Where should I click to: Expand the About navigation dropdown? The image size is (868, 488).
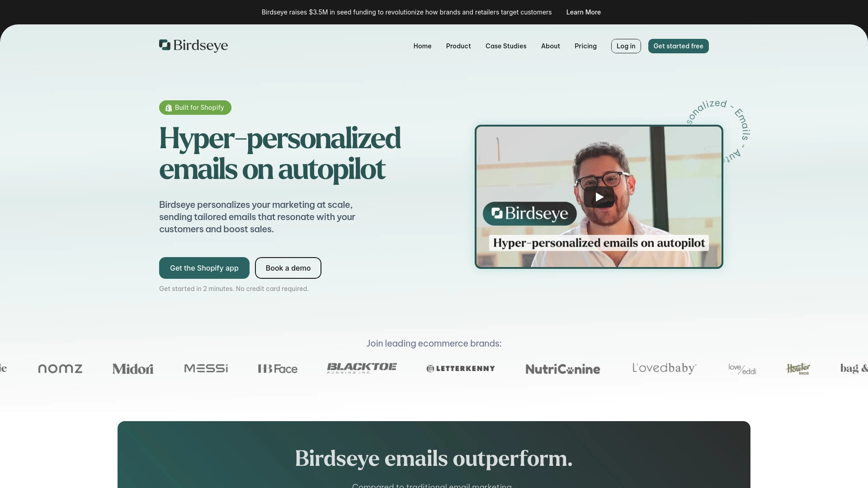(x=550, y=46)
